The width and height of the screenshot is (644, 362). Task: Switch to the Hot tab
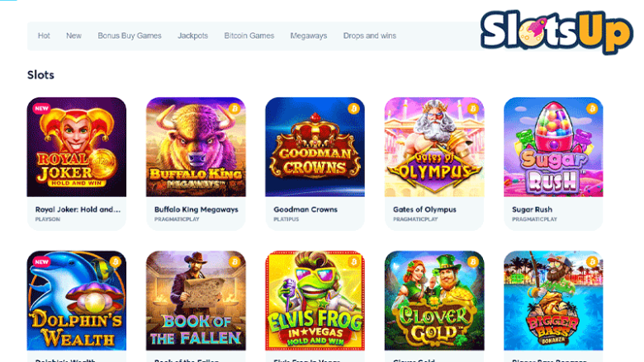[44, 35]
